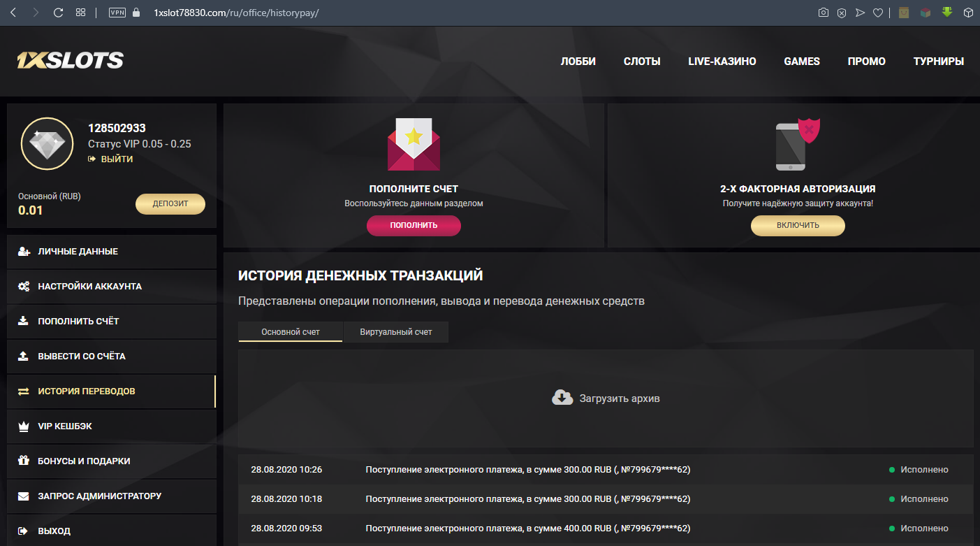The image size is (980, 546).
Task: Open ЗАПРОС АДМИНИСТРАТОРУ in sidebar
Action: tap(112, 496)
